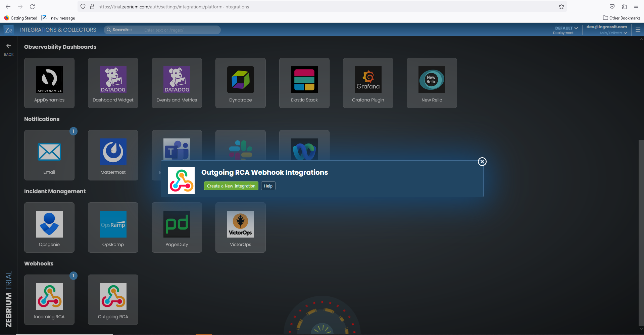The image size is (644, 335).
Task: Open the Incoming RCA webhook tile
Action: tap(49, 300)
